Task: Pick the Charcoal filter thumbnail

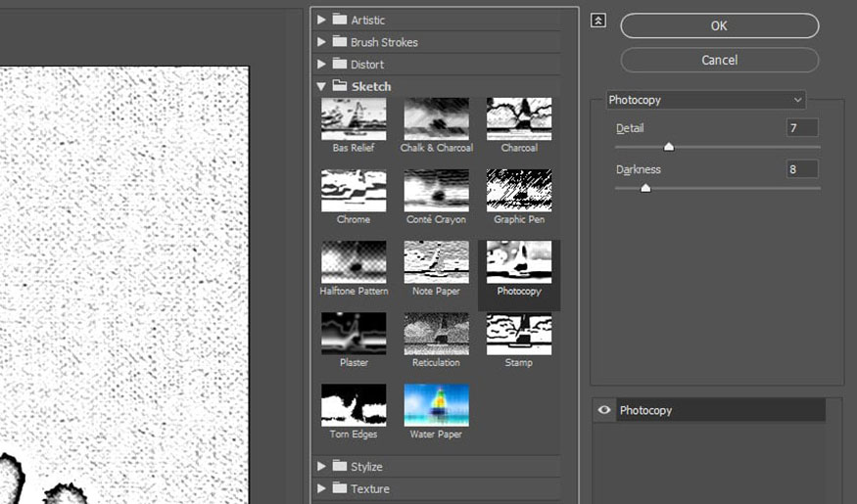Action: pyautogui.click(x=519, y=119)
